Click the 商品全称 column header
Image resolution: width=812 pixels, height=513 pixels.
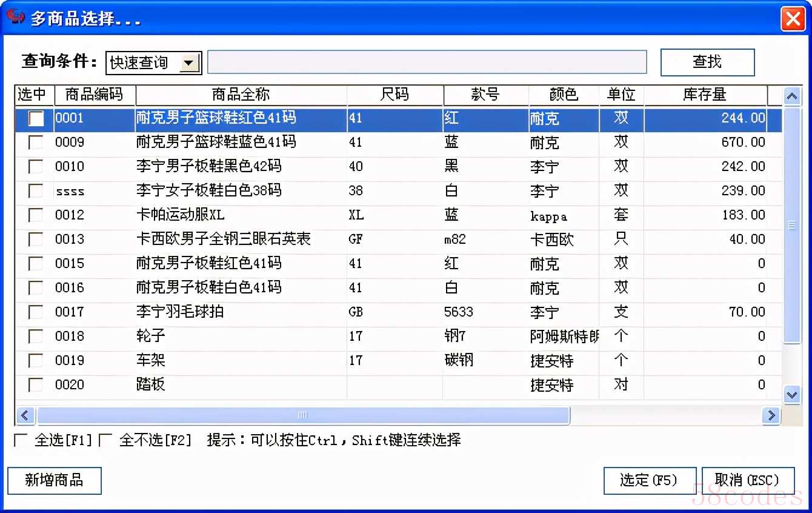[241, 95]
